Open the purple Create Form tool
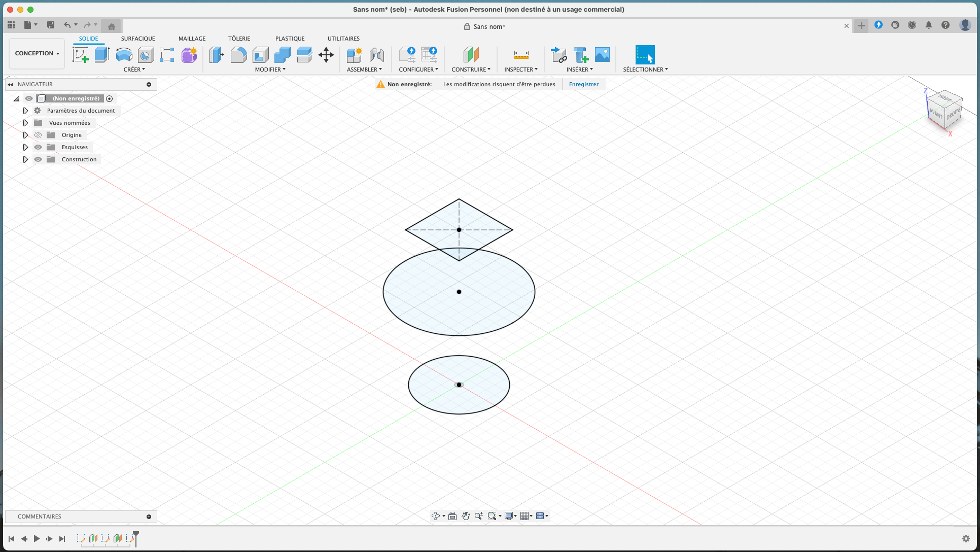 coord(189,55)
